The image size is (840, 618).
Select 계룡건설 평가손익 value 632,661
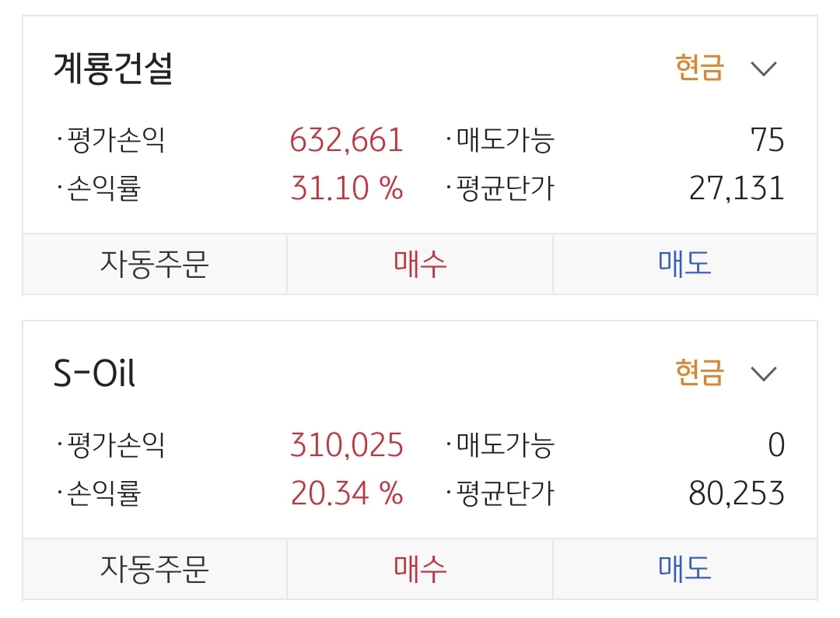347,141
